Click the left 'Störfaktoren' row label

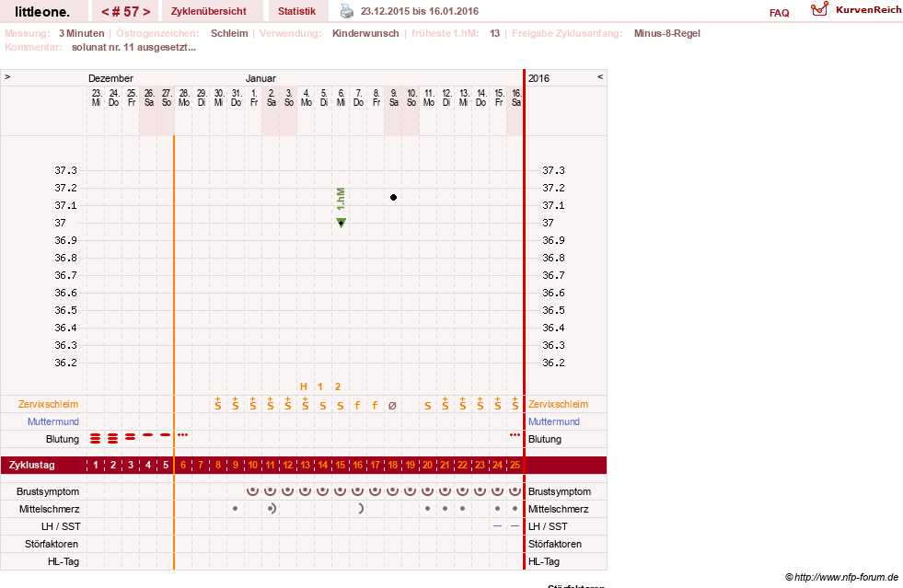[x=52, y=544]
